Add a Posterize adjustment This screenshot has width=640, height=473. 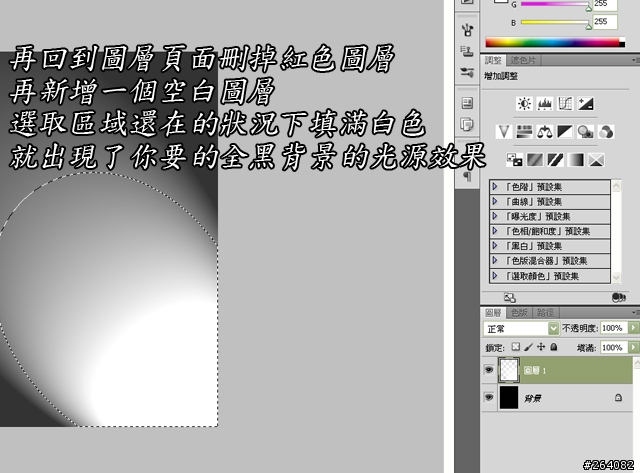535,160
